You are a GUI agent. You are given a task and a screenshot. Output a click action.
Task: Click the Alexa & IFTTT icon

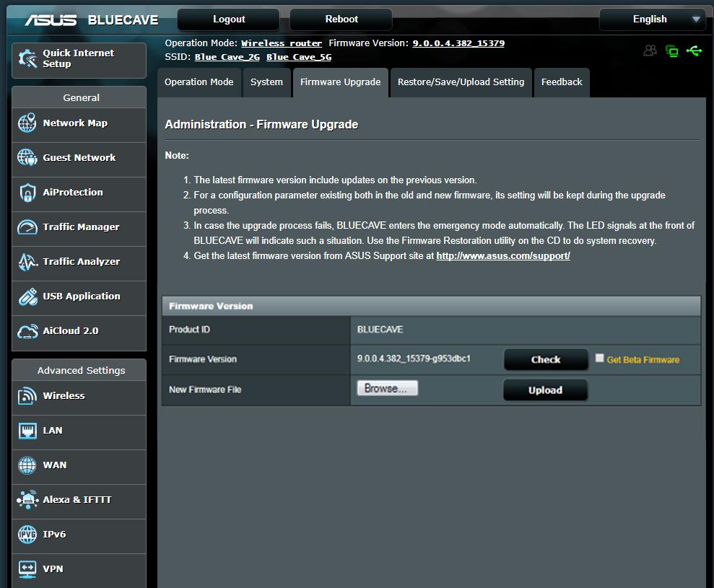pyautogui.click(x=27, y=500)
